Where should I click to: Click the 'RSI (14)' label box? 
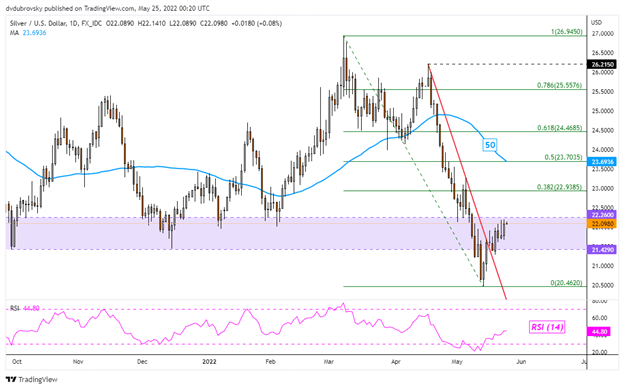547,327
